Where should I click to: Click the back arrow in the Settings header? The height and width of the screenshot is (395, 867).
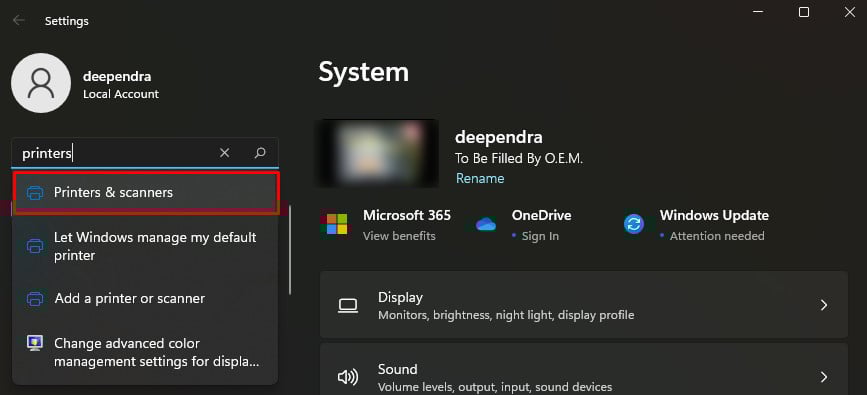pyautogui.click(x=19, y=20)
